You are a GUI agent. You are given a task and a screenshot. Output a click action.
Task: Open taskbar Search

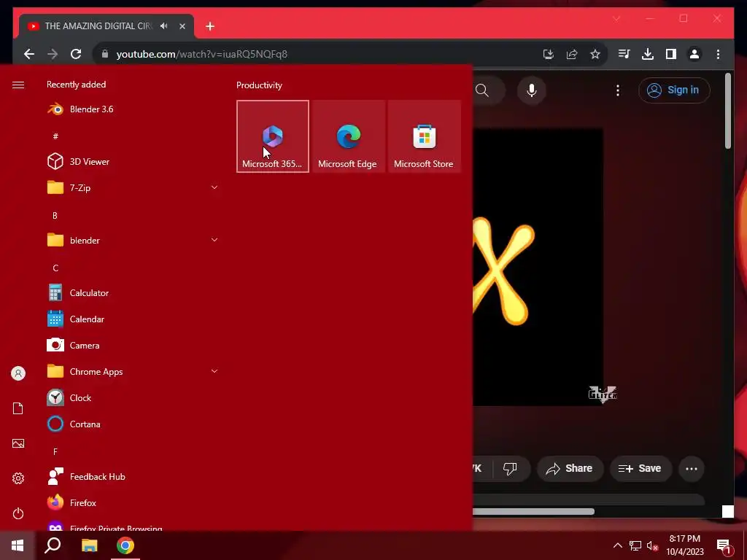coord(53,545)
